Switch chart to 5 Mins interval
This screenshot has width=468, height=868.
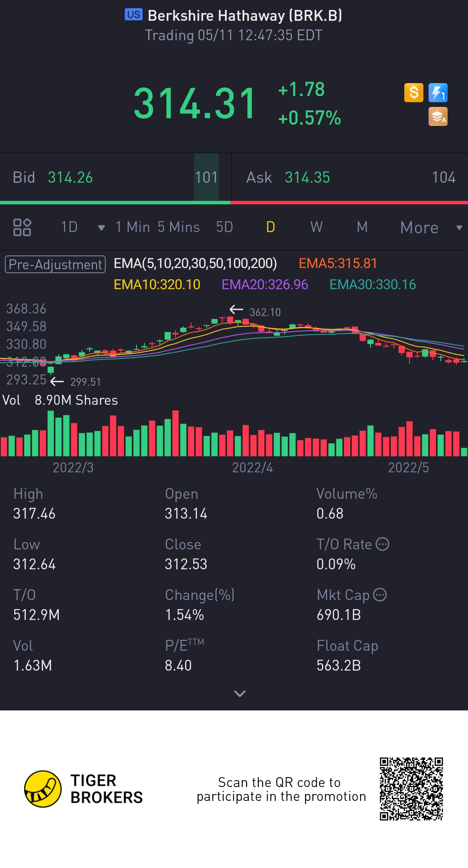[179, 227]
